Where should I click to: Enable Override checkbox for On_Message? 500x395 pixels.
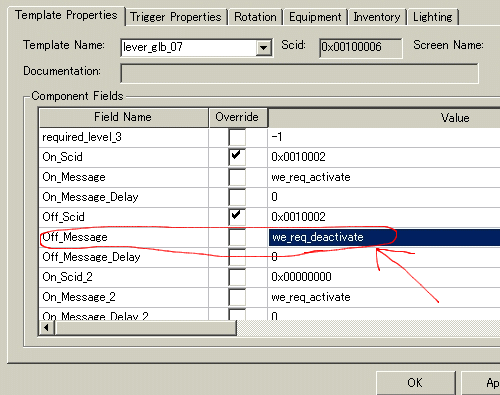[237, 177]
